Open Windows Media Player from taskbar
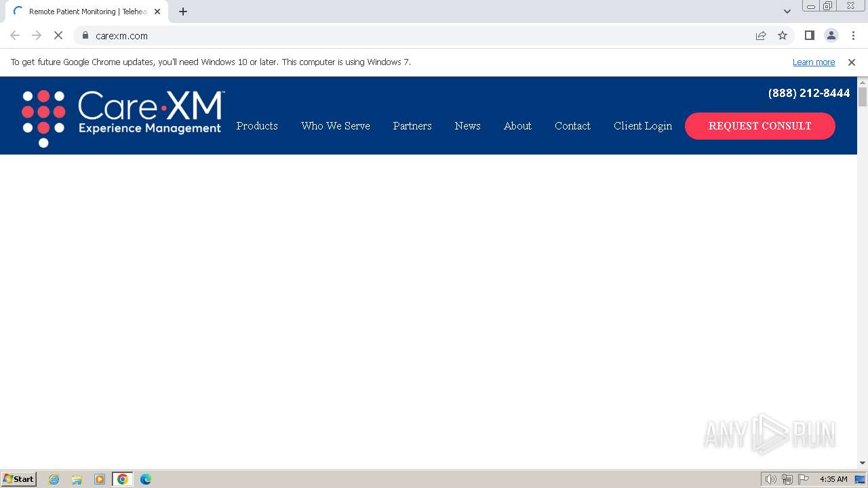868x488 pixels. coord(100,479)
